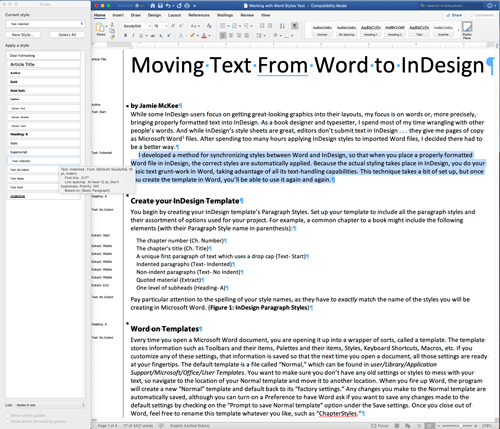Click word count in status bar
This screenshot has height=429, width=500.
coord(138,426)
